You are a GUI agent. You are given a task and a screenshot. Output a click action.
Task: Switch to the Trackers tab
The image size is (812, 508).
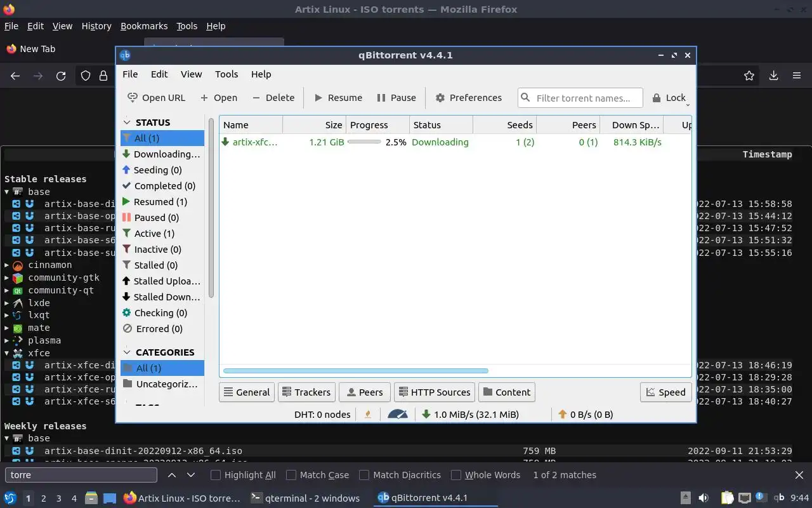click(306, 392)
